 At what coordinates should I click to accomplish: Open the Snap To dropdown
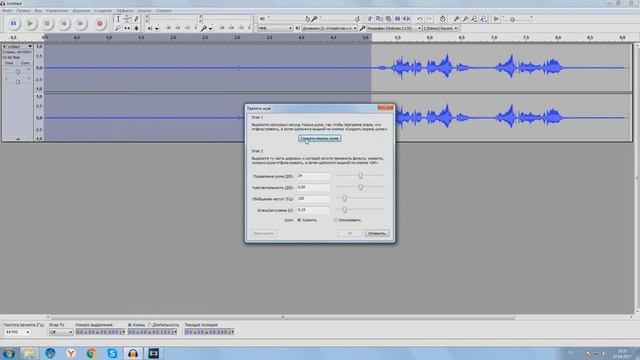point(61,332)
